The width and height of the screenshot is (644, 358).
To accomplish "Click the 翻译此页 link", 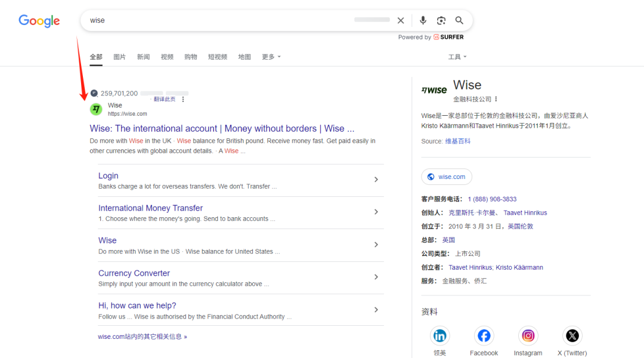I will pyautogui.click(x=165, y=99).
